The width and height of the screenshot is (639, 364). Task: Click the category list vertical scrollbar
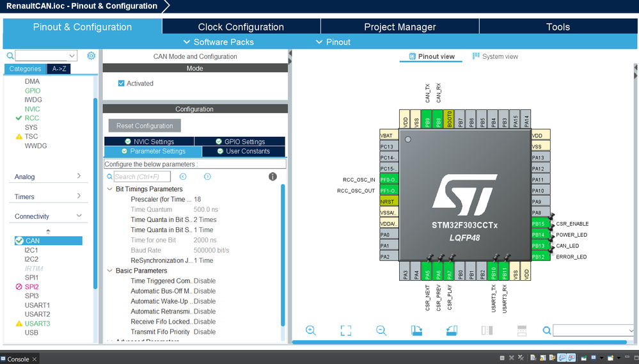coord(95,194)
